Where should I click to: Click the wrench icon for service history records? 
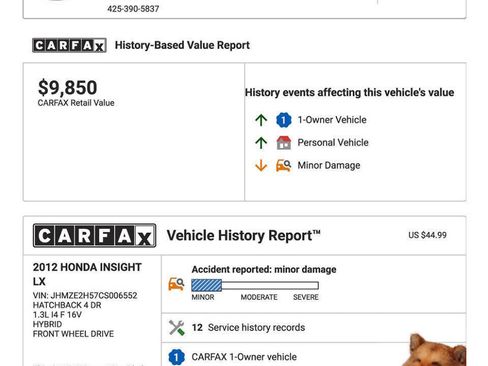tap(176, 328)
